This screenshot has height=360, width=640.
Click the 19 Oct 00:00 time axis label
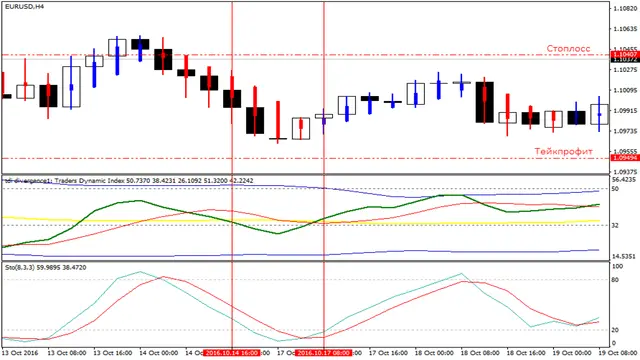(x=571, y=353)
